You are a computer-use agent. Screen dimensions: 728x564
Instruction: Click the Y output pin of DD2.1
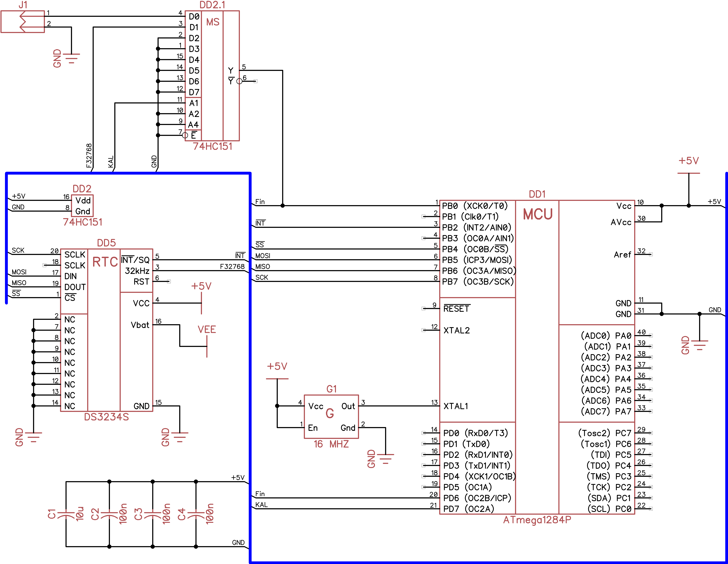click(x=231, y=70)
